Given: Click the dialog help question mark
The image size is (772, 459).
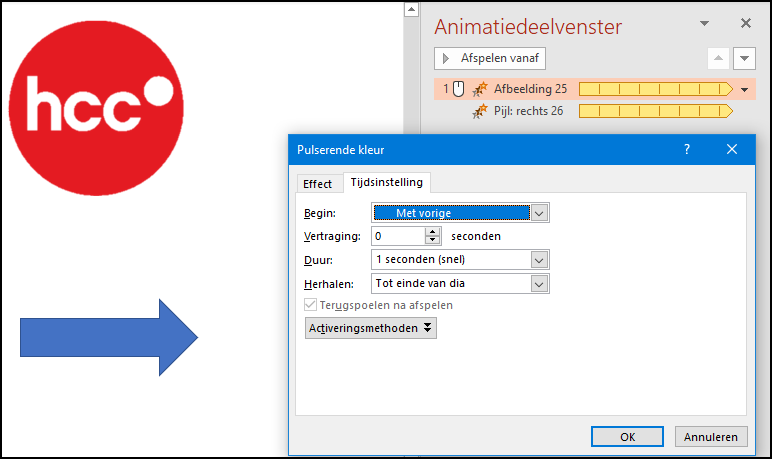Looking at the screenshot, I should click(687, 149).
